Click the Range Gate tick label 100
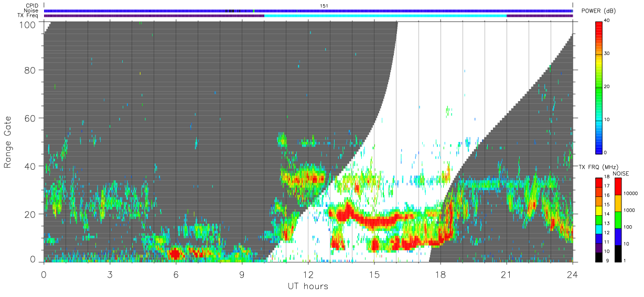The image size is (644, 297). (x=28, y=24)
